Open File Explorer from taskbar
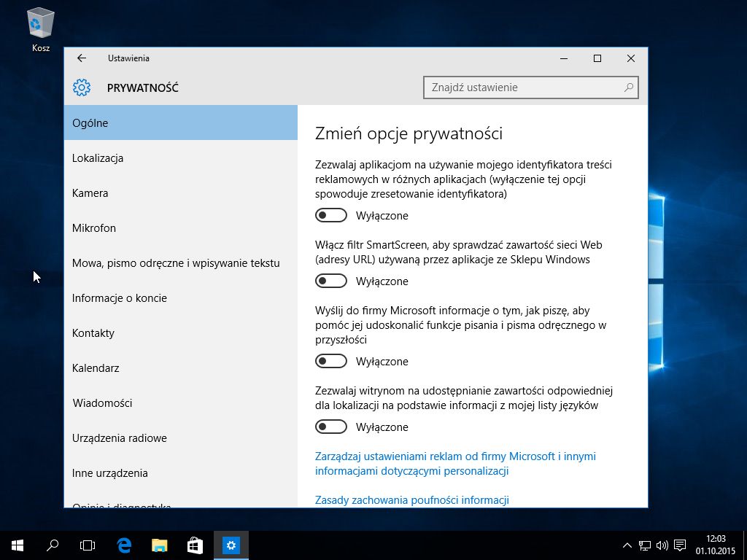 (x=160, y=545)
